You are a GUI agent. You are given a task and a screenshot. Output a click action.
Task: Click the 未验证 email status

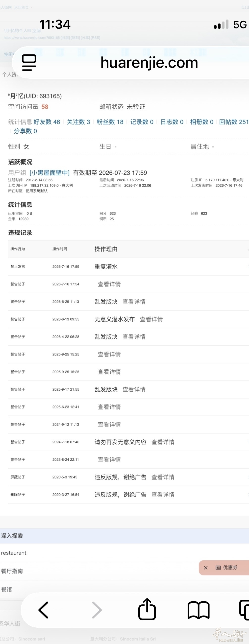[x=136, y=107]
